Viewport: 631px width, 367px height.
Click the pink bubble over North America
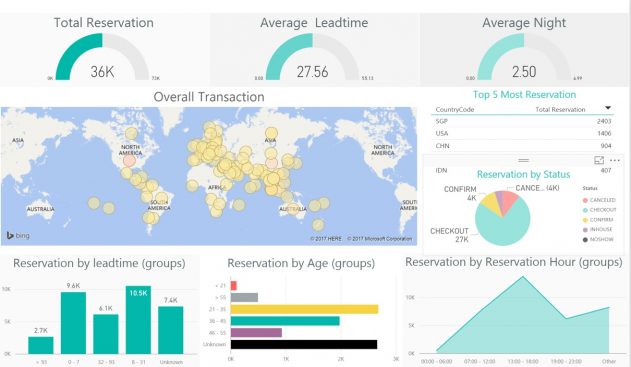tap(129, 161)
